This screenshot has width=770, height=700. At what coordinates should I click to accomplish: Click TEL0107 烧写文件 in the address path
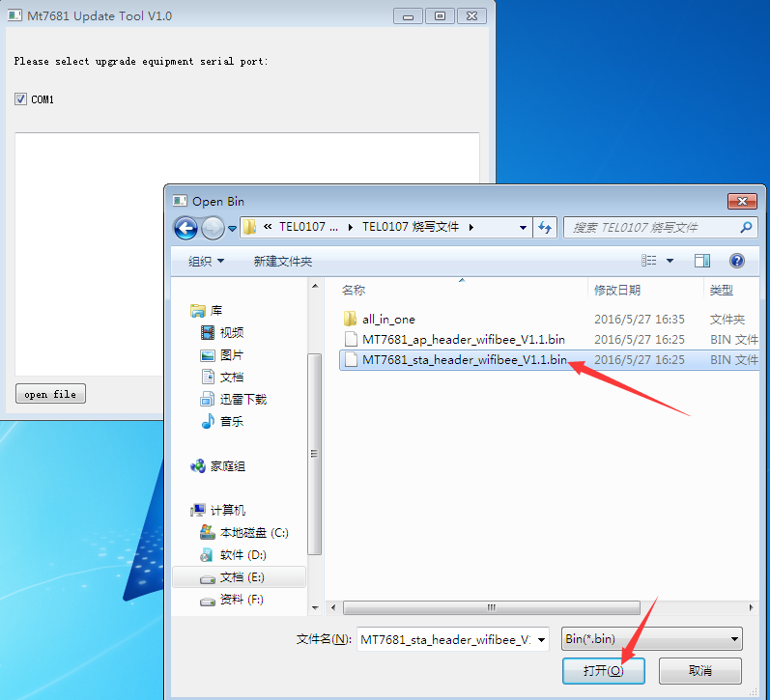411,227
